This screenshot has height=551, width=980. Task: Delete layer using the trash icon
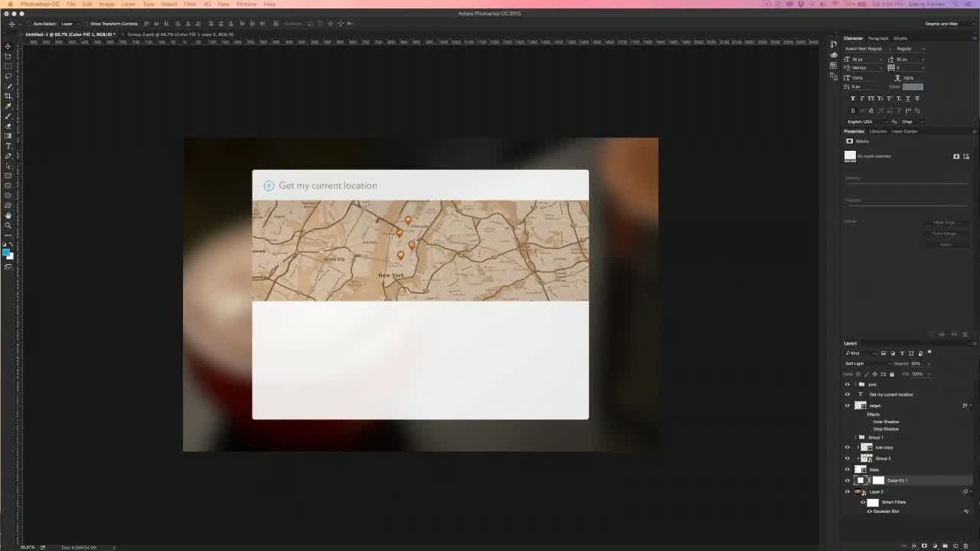click(965, 546)
